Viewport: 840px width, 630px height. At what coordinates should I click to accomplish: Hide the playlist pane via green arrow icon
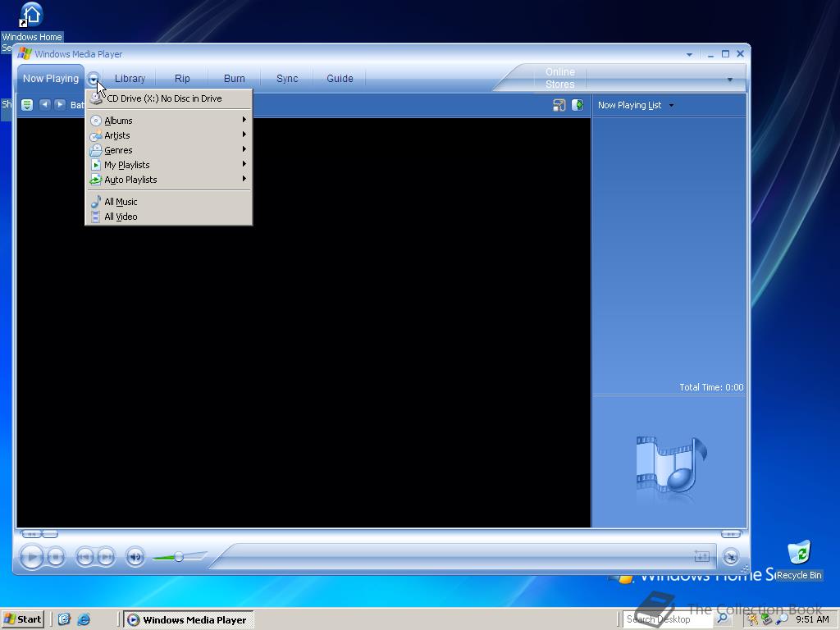577,105
